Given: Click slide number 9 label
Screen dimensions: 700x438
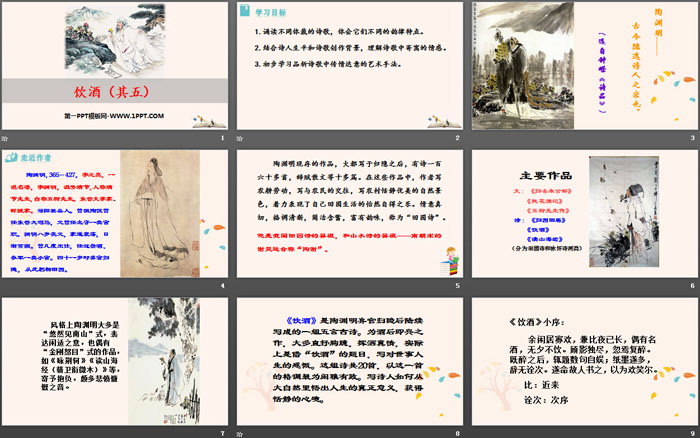Looking at the screenshot, I should (x=692, y=434).
